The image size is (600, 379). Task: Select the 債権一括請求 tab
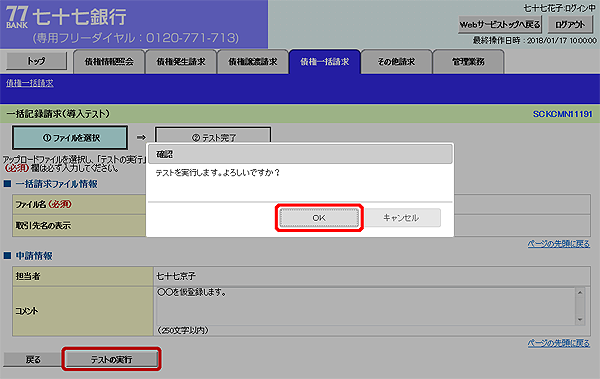pos(324,62)
